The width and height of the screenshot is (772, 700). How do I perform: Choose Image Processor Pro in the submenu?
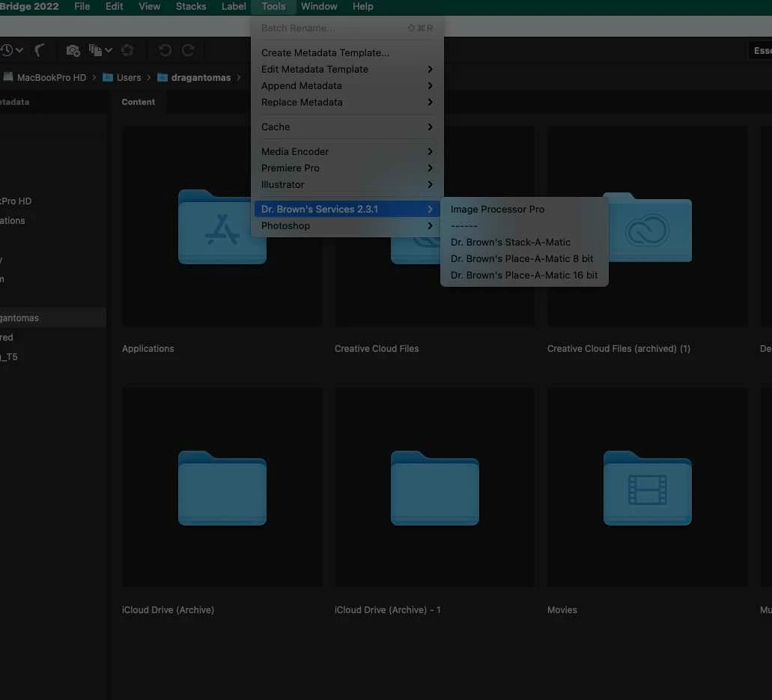pyautogui.click(x=524, y=209)
